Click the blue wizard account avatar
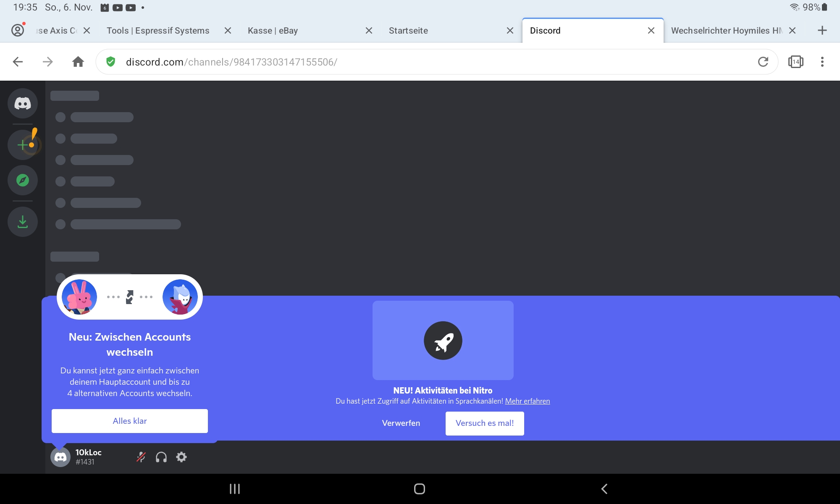 coord(180,297)
